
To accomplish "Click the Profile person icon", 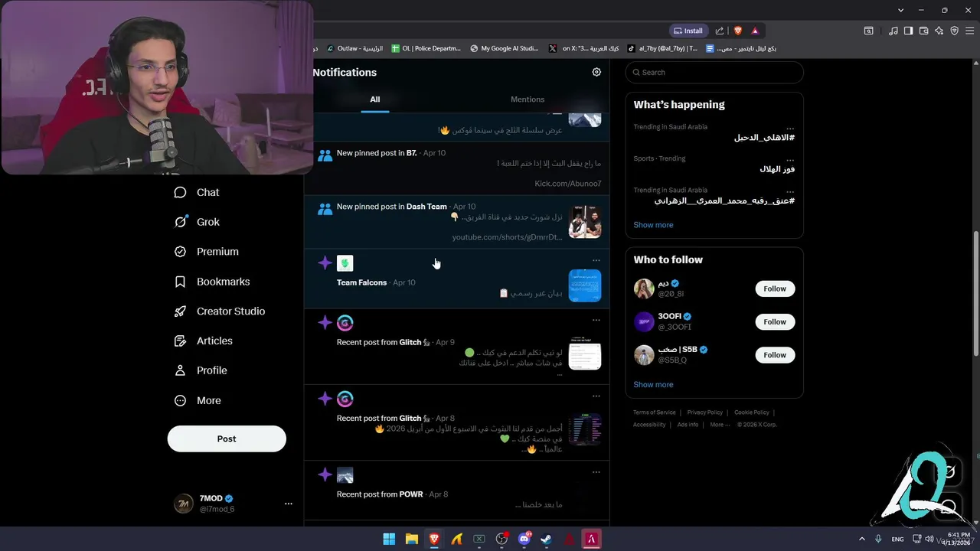I will (x=180, y=370).
